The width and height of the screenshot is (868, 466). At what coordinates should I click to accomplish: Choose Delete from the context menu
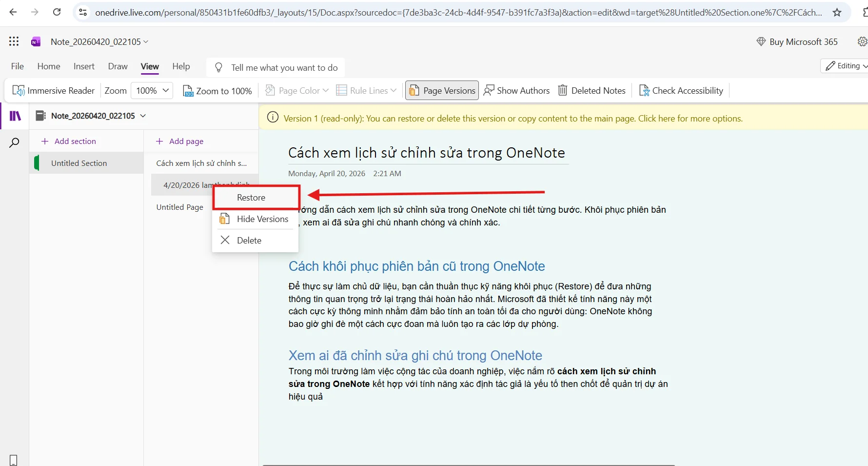(255, 240)
